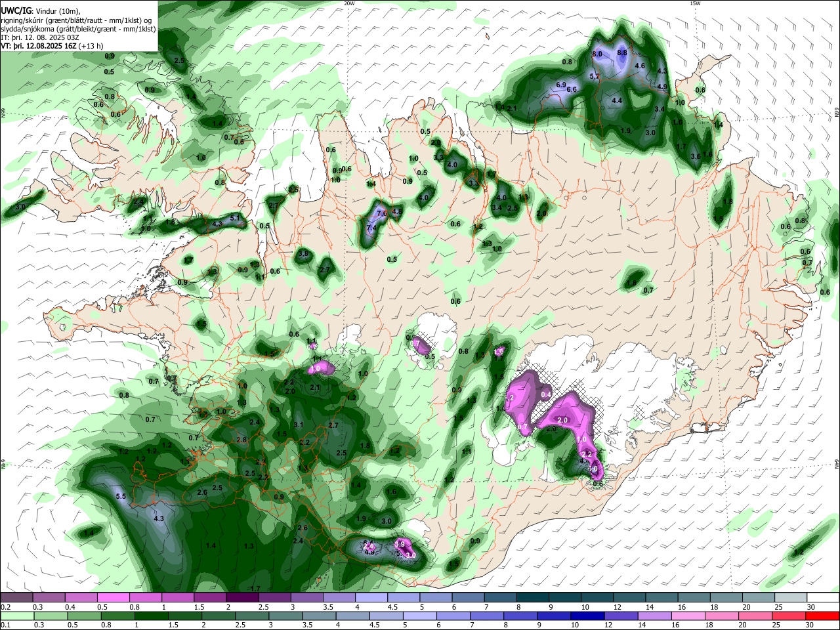Click the 20W longitude label
This screenshot has width=840, height=630.
[x=349, y=3]
